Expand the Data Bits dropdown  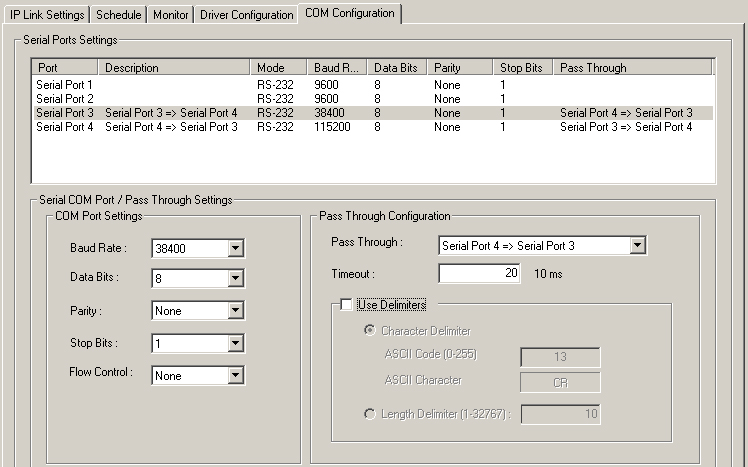click(235, 280)
